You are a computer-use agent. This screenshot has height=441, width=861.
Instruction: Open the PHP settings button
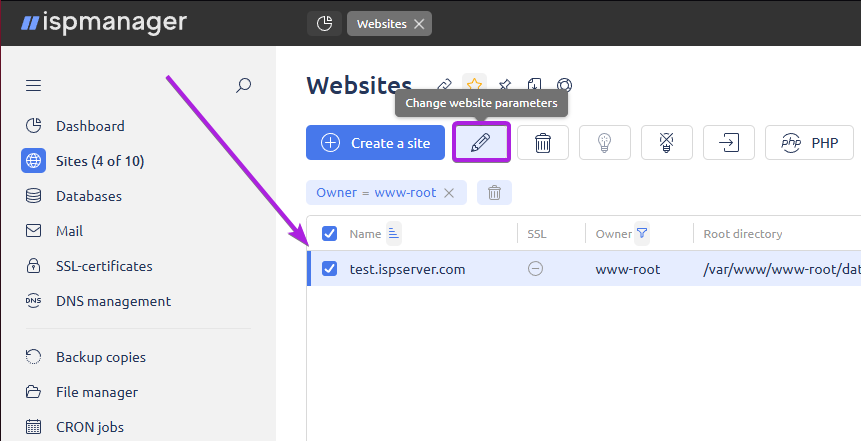click(809, 143)
